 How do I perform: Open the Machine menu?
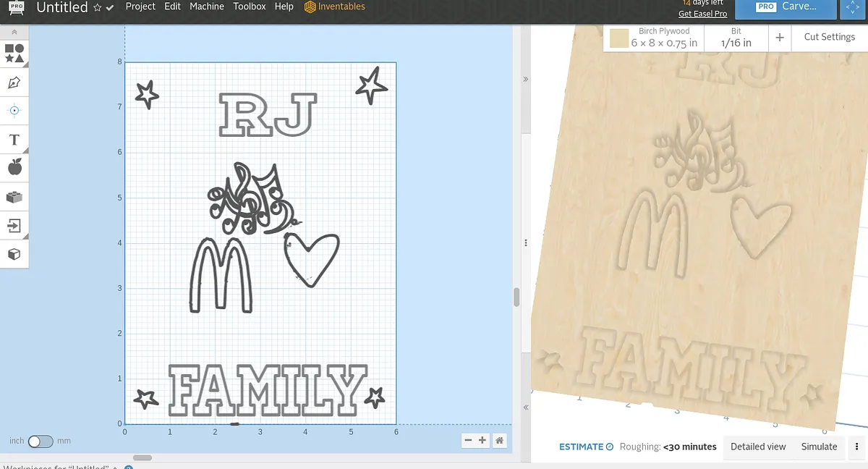coord(207,7)
